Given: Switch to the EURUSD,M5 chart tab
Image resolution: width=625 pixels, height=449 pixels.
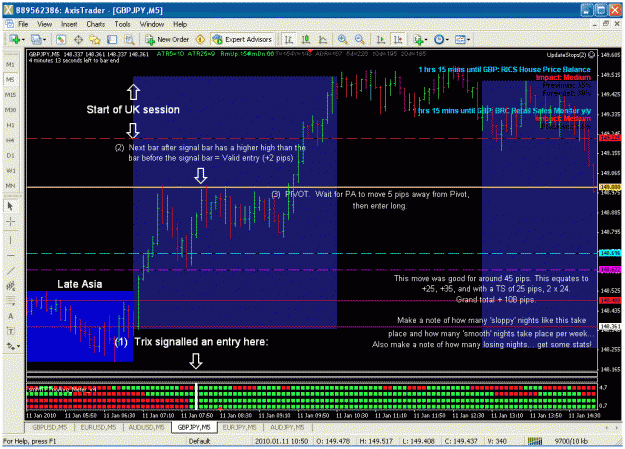Looking at the screenshot, I should pyautogui.click(x=98, y=427).
